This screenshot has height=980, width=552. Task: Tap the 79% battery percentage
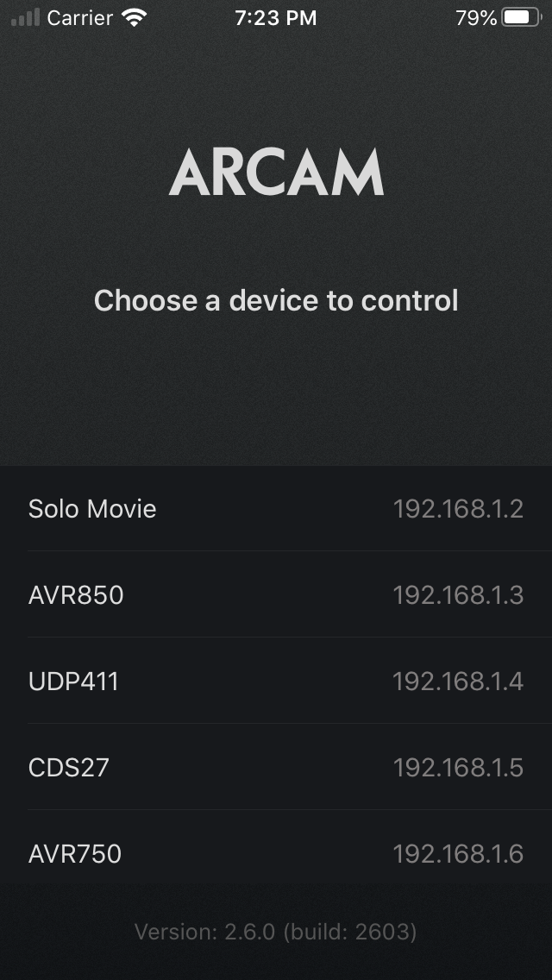(476, 18)
